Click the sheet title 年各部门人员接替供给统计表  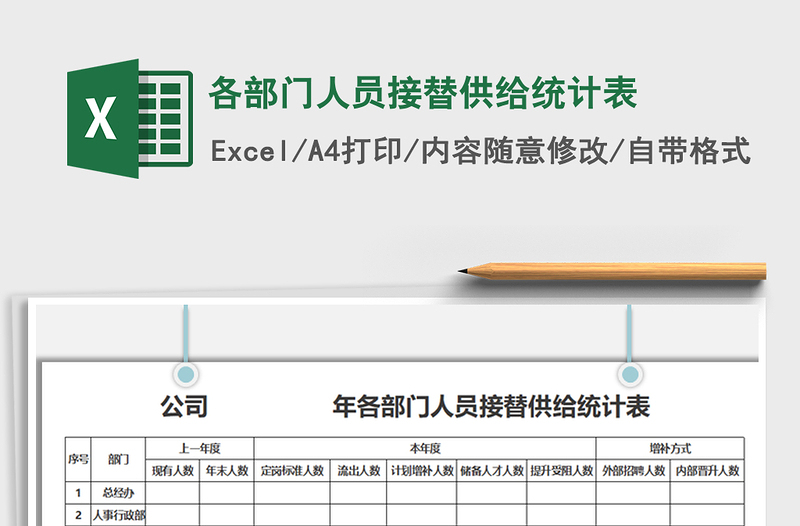point(491,407)
